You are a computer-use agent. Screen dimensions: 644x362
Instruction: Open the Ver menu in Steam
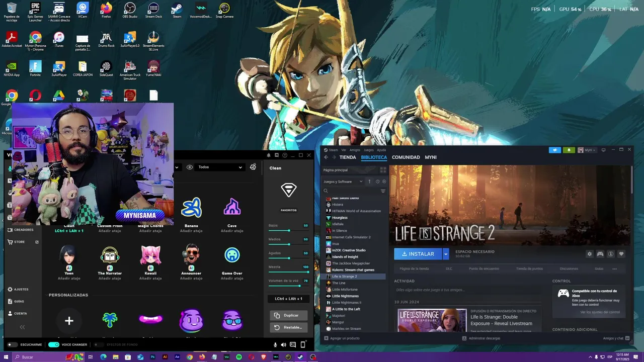(344, 150)
